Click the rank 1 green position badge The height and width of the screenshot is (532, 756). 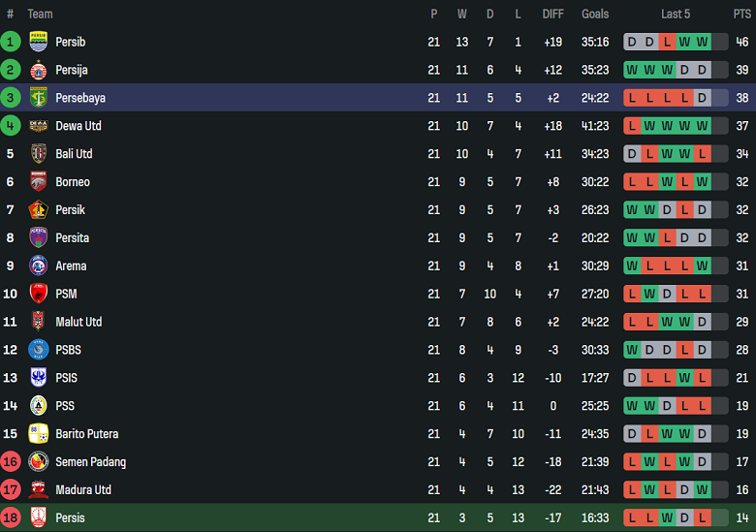click(11, 42)
